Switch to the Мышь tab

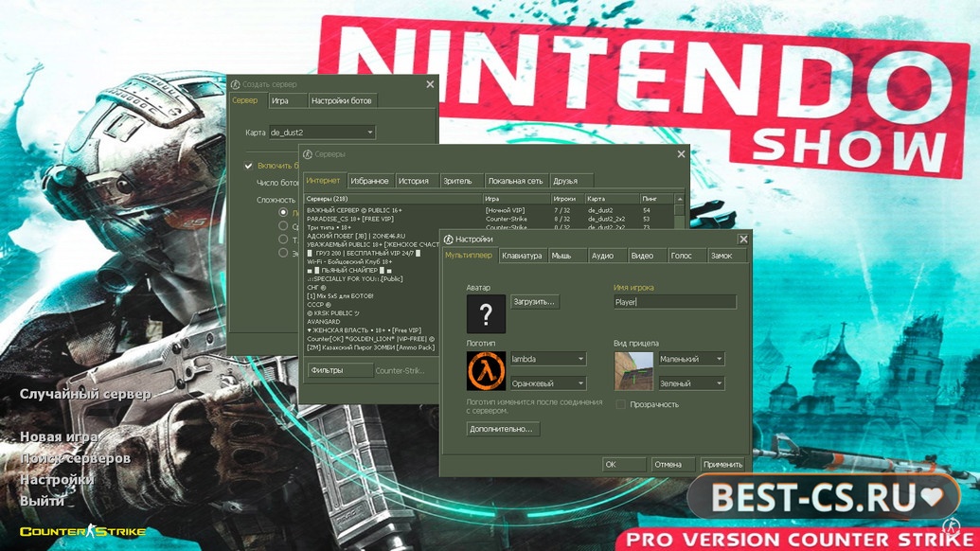click(x=567, y=256)
